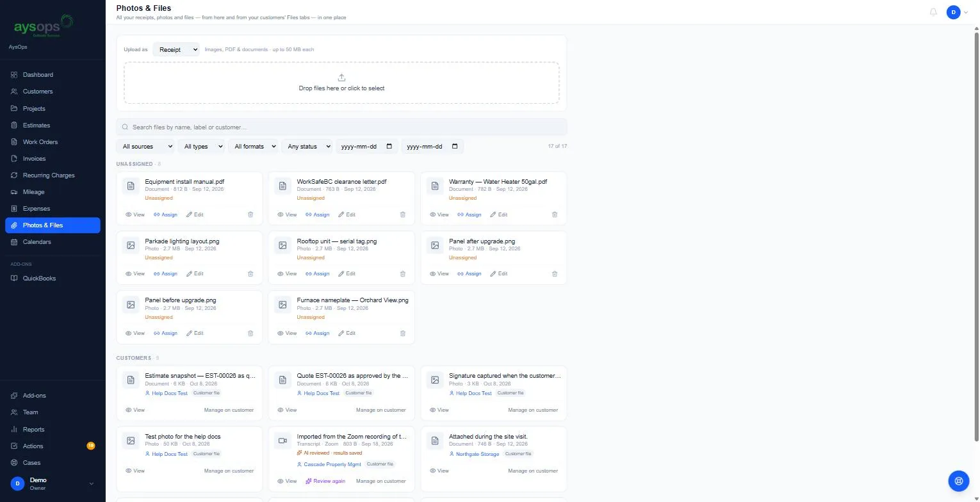Open the All types filter dropdown
The height and width of the screenshot is (502, 980).
[x=202, y=147]
